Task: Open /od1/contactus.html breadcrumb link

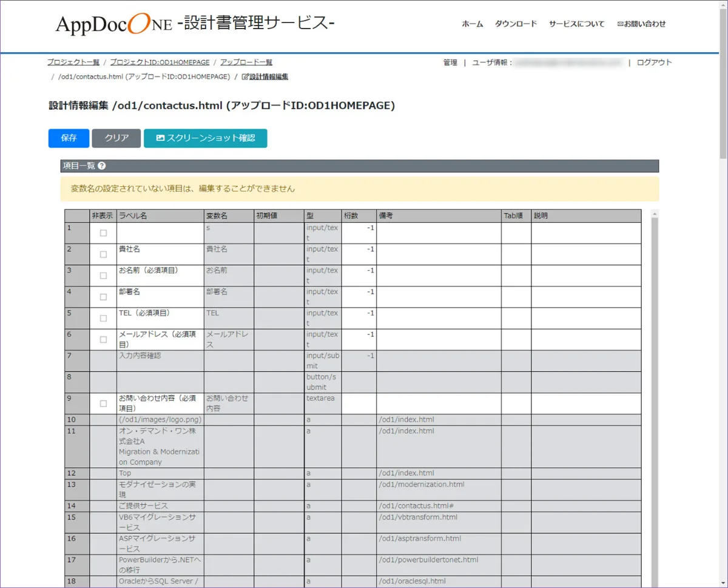Action: [x=144, y=77]
